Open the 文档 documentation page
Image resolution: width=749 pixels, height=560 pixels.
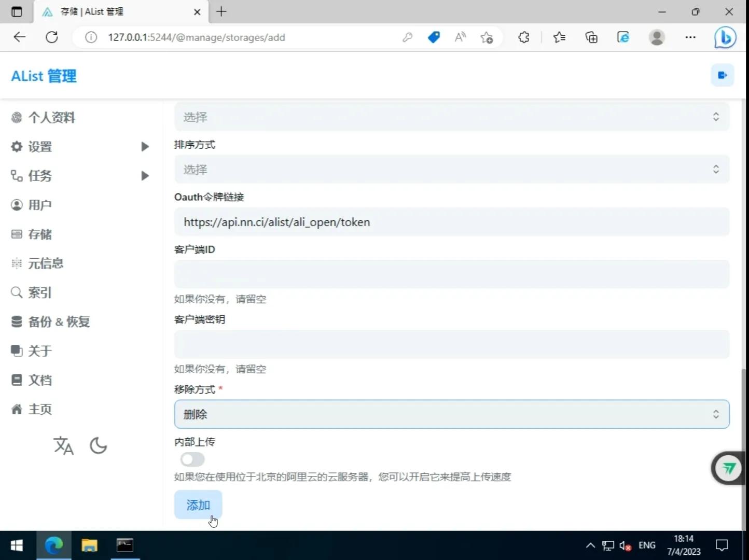coord(40,380)
